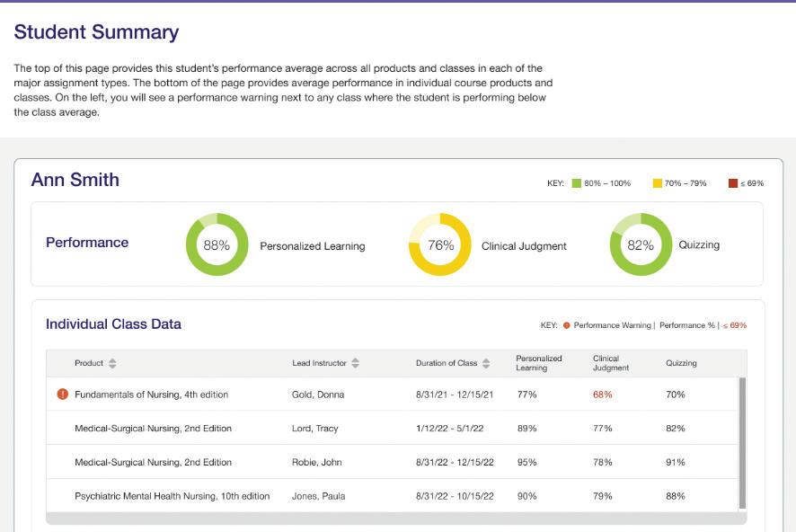Click the performance warning icon beside Fundamentals of Nursing
This screenshot has width=796, height=532.
pyautogui.click(x=62, y=395)
